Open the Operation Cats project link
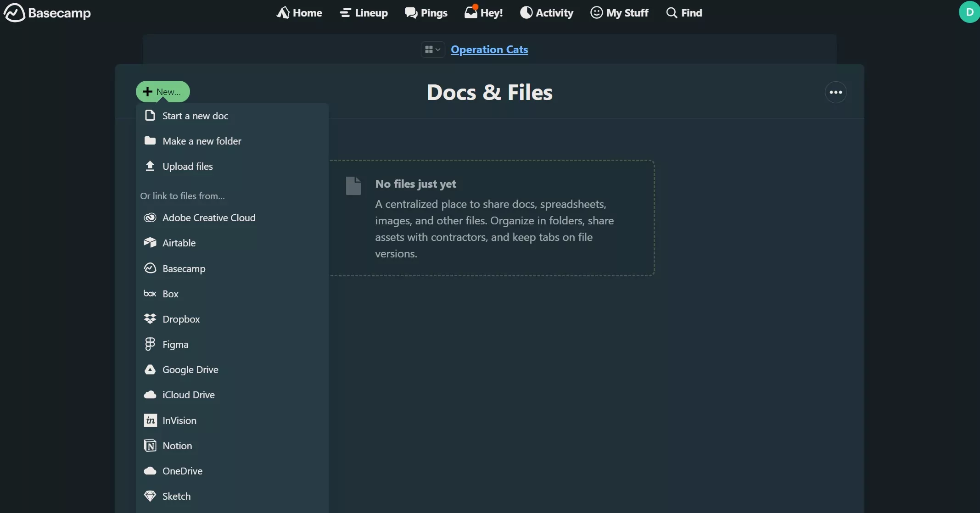 [x=489, y=49]
